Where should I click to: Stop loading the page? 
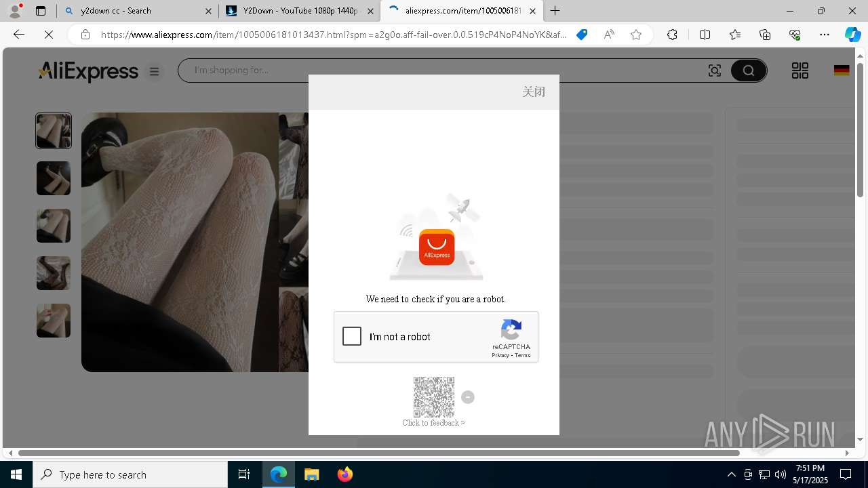coord(49,35)
